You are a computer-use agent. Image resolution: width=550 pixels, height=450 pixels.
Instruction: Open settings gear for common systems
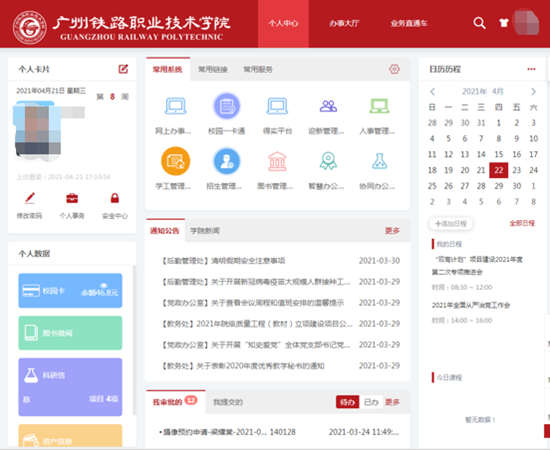tap(394, 69)
